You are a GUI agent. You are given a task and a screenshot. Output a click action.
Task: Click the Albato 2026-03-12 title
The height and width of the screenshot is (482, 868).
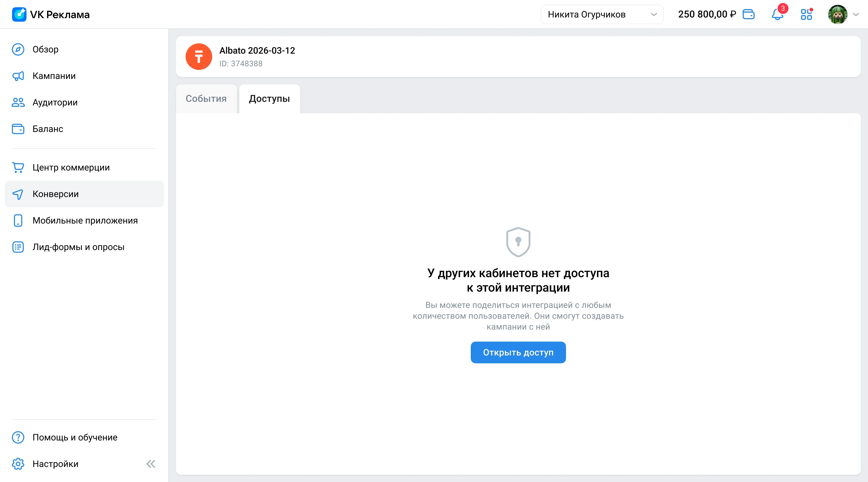click(x=257, y=51)
